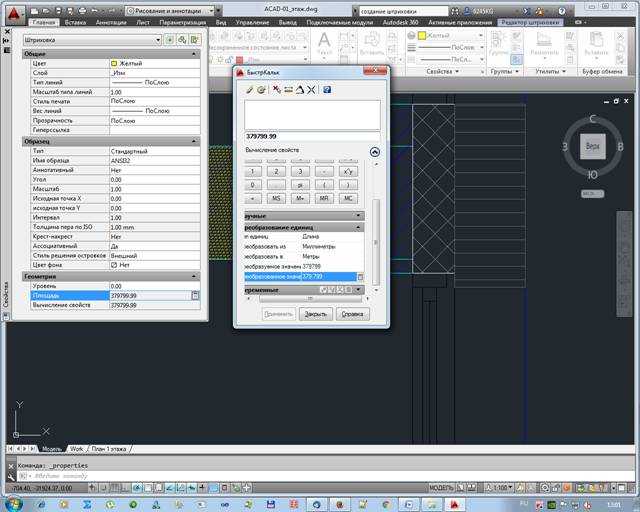This screenshot has height=512, width=640.
Task: Collapse the number pad with round arrow button
Action: 375,152
